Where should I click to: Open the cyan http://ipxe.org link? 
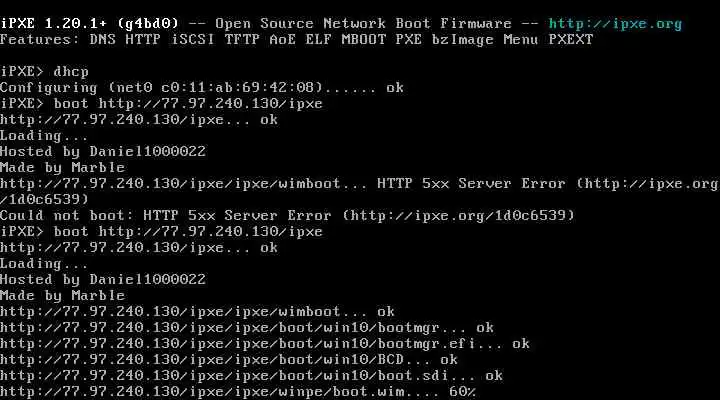[x=615, y=23]
